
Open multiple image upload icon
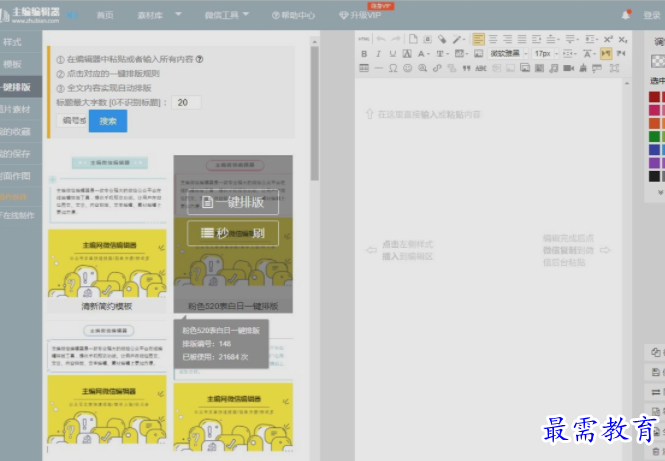pos(525,68)
